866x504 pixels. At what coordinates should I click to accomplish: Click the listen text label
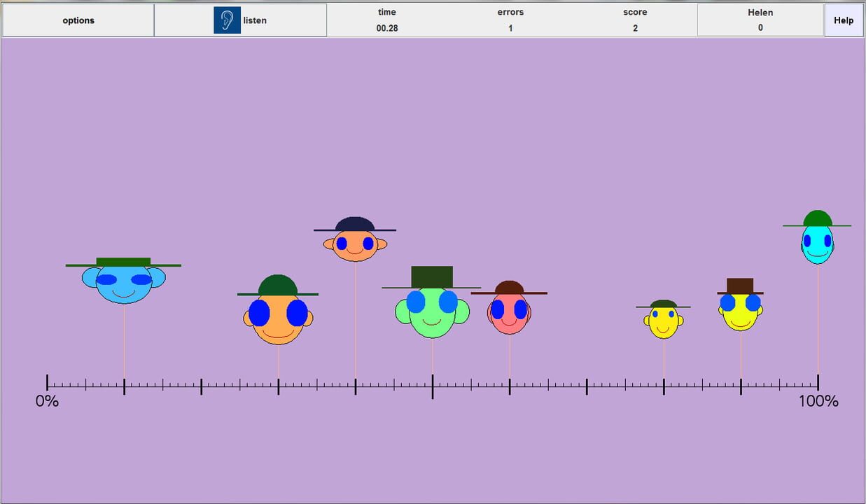[255, 20]
